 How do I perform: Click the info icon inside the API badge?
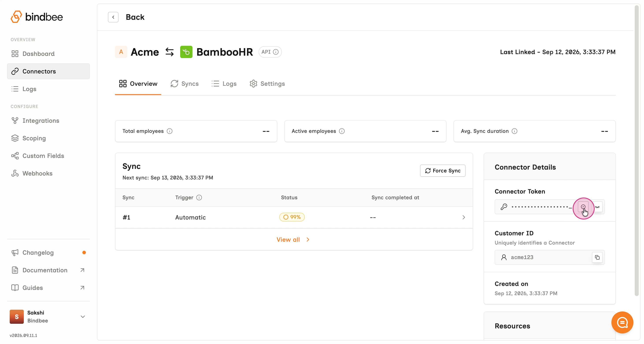[x=276, y=52]
